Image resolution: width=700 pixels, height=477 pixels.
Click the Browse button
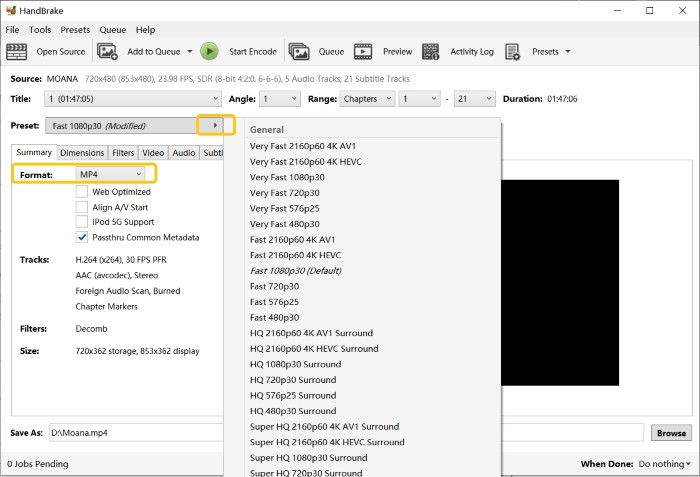pos(671,433)
